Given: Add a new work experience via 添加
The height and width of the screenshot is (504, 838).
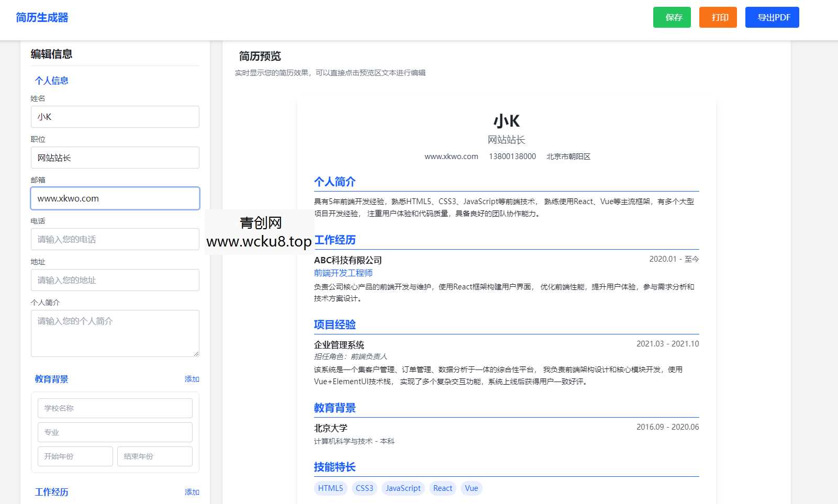Looking at the screenshot, I should [192, 492].
